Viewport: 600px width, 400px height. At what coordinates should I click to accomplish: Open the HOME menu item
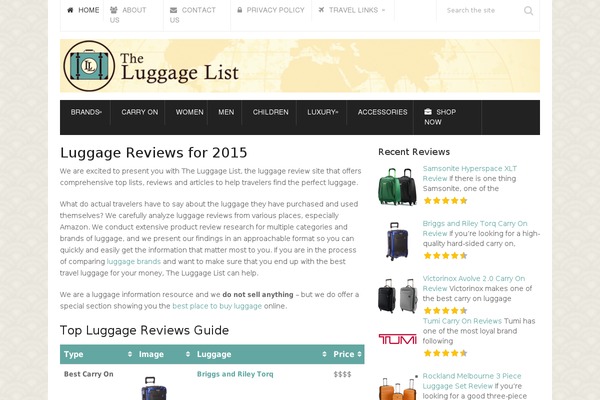click(x=83, y=10)
